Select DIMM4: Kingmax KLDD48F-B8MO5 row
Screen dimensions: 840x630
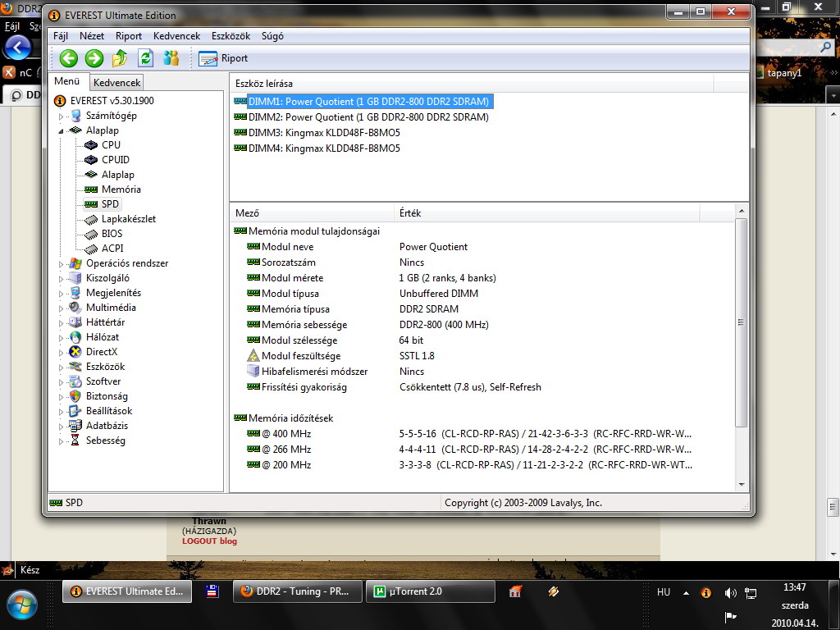[x=317, y=148]
